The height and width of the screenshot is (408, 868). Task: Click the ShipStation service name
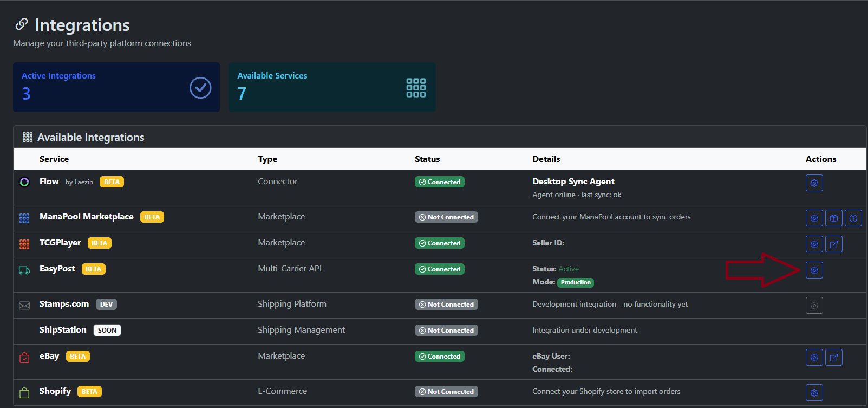63,330
